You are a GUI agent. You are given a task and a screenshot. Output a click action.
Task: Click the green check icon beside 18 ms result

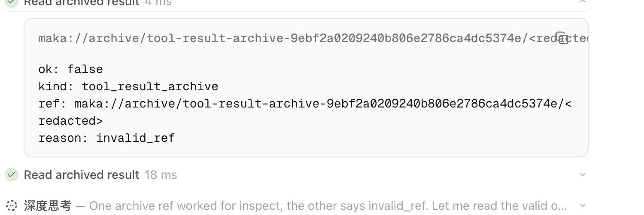click(12, 175)
